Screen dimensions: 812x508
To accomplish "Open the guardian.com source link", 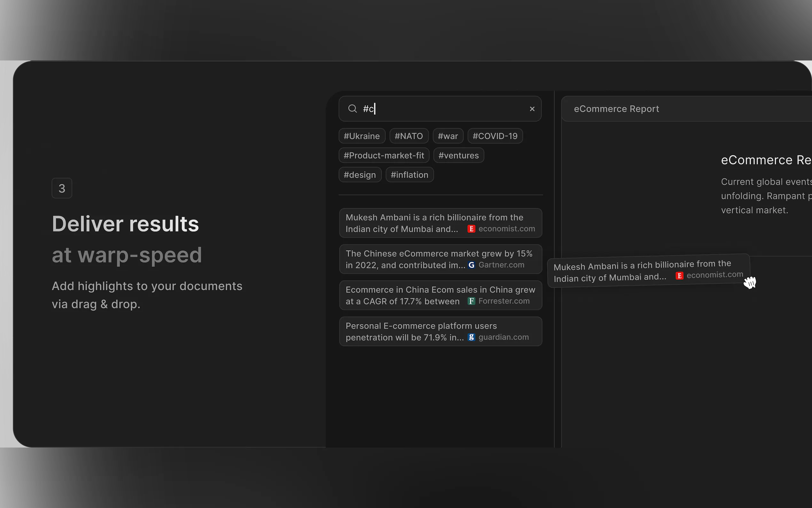I will pyautogui.click(x=503, y=337).
